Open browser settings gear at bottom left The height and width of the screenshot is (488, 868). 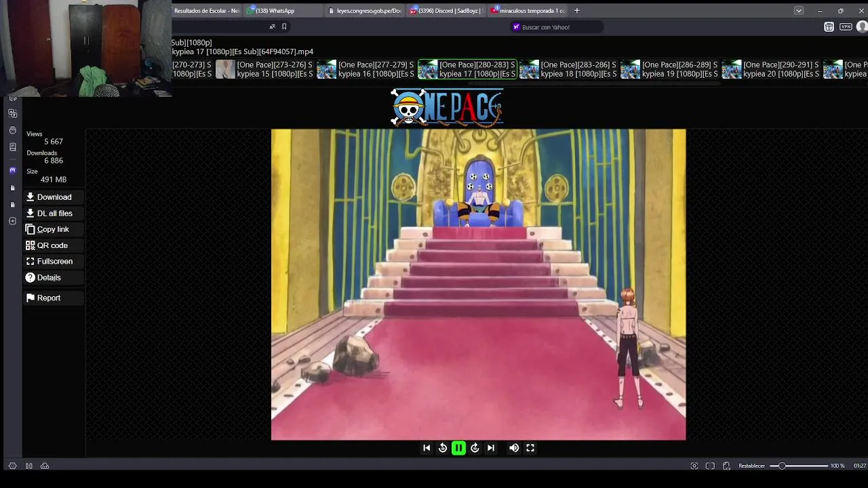pos(12,466)
